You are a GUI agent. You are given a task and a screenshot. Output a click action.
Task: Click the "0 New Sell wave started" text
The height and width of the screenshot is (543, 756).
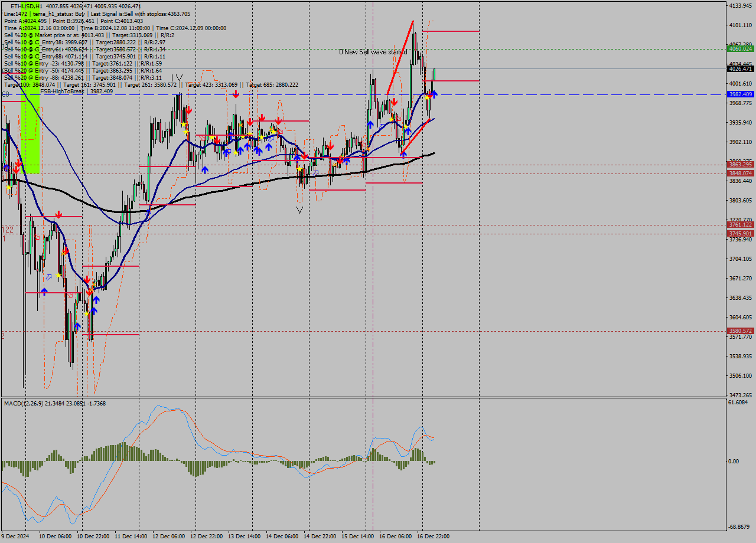373,52
